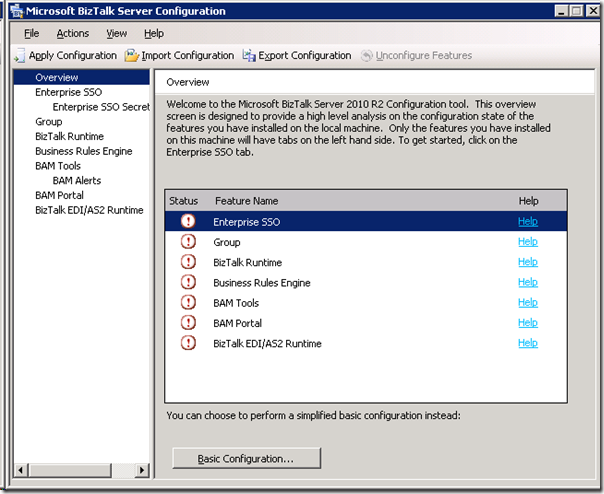
Task: Select the BizTalk EDI/AS2 Runtime feature row
Action: tap(267, 343)
